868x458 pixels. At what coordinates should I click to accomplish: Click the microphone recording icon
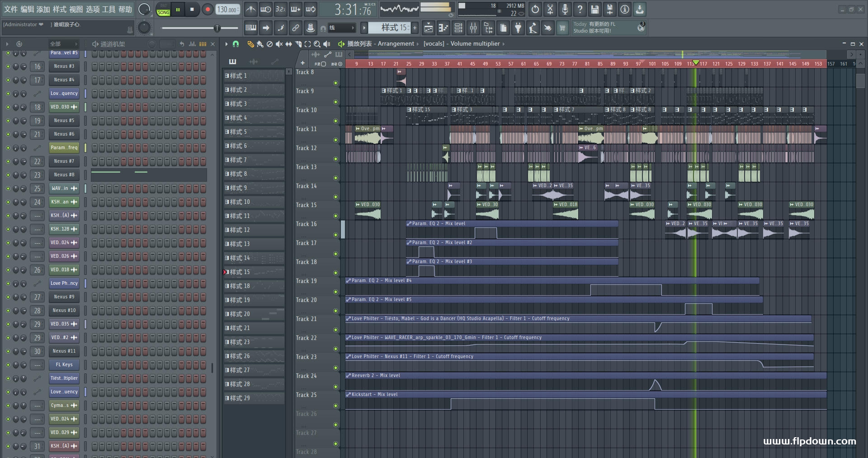(x=565, y=9)
